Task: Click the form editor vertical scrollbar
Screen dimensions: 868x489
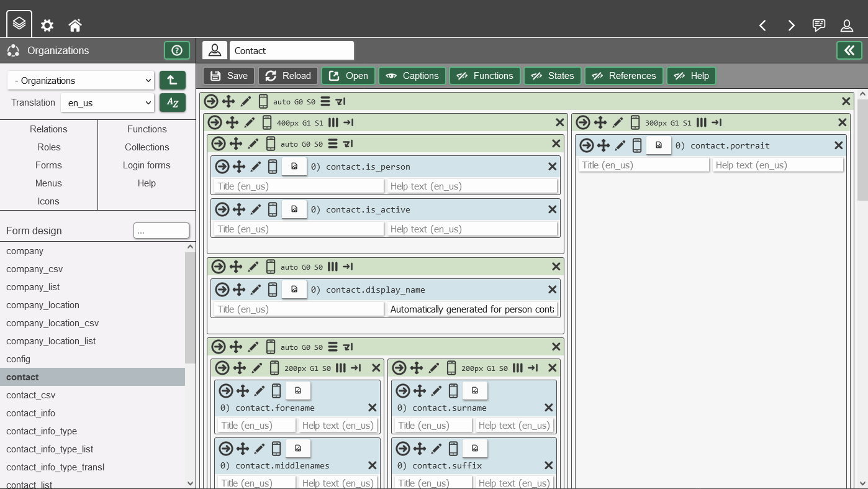Action: [862, 149]
